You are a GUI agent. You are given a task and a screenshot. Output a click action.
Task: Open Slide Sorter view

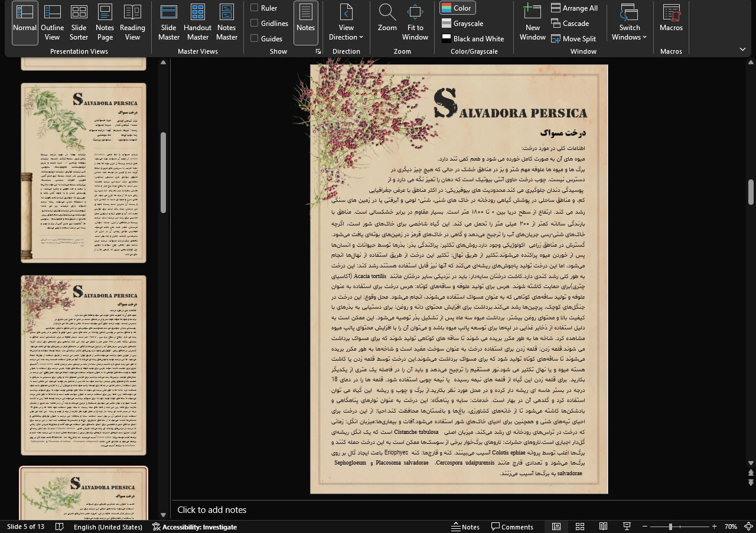click(79, 24)
